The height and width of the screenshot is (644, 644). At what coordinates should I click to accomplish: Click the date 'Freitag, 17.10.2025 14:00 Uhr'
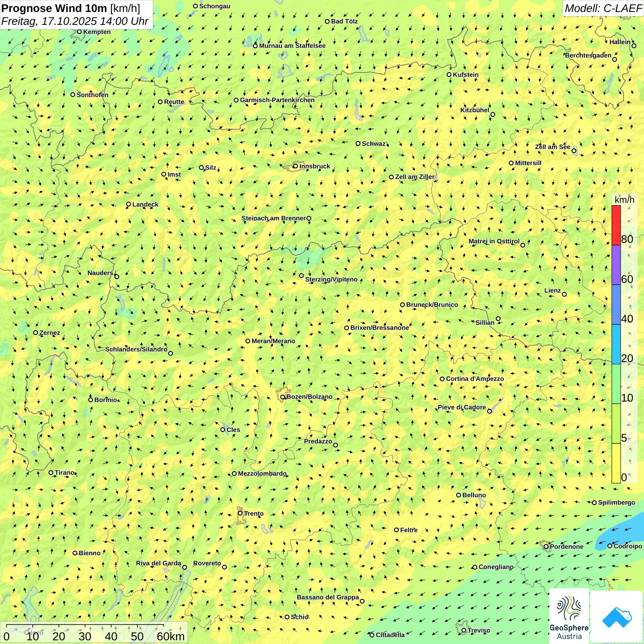pos(75,22)
